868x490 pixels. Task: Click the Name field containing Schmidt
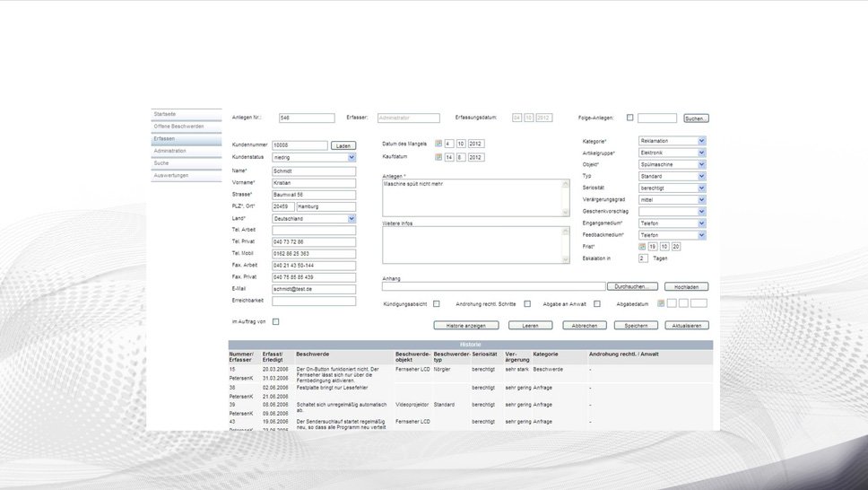pos(314,171)
